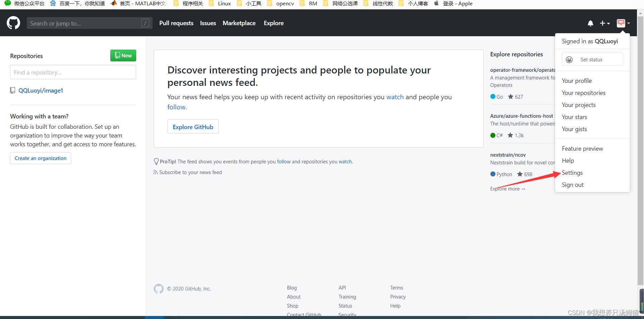Open Shop footer link
Viewport: 644px width, 319px height.
292,306
